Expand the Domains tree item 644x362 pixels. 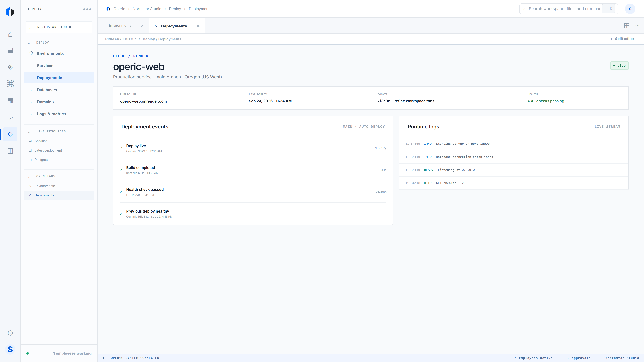[x=31, y=102]
